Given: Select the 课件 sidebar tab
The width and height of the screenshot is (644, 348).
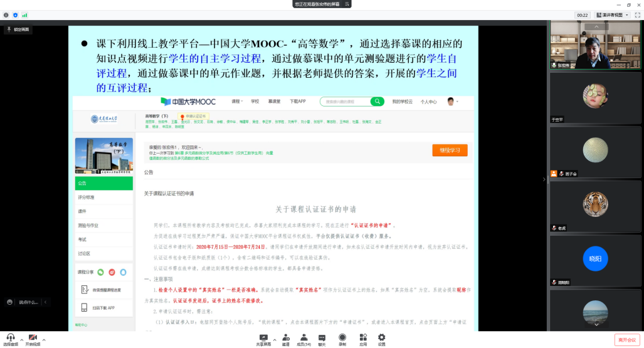Looking at the screenshot, I should tap(104, 211).
